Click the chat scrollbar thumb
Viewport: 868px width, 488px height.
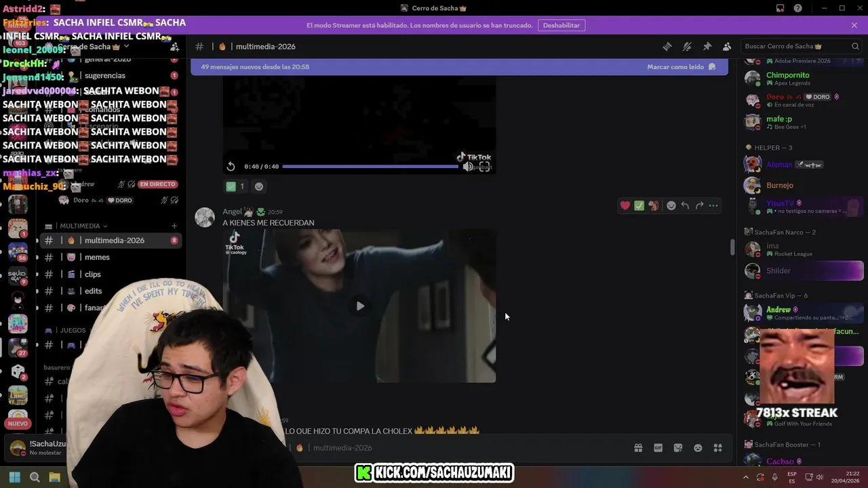tap(732, 247)
